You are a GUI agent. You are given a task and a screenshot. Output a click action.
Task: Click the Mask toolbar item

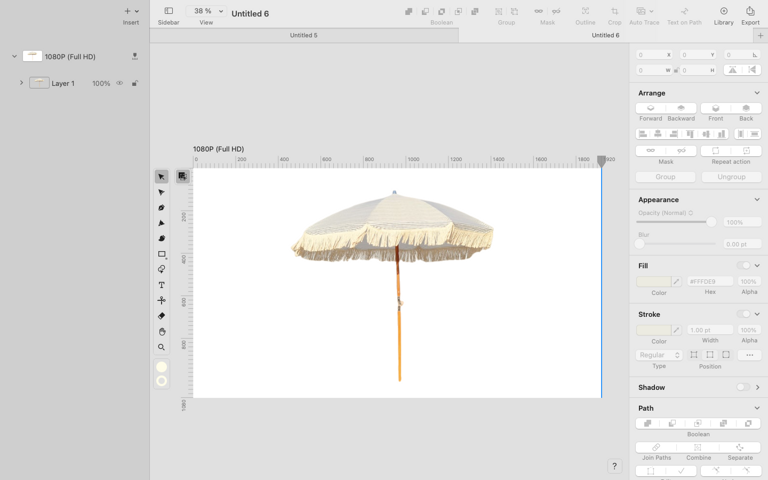click(x=547, y=15)
